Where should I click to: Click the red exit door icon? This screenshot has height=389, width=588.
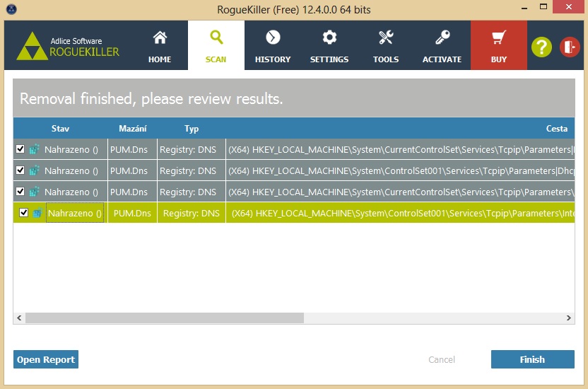[570, 47]
